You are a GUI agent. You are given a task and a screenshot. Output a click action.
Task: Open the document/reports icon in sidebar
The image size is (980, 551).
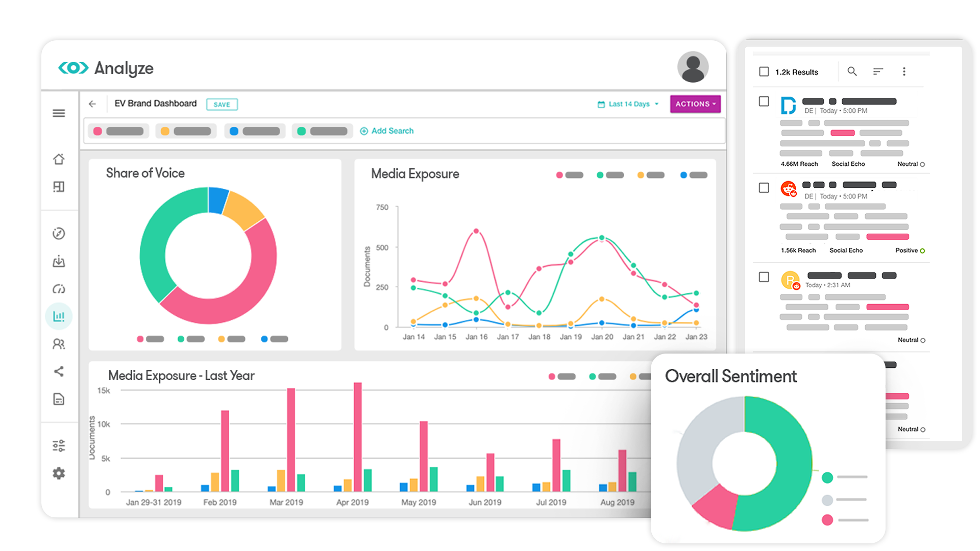coord(59,399)
